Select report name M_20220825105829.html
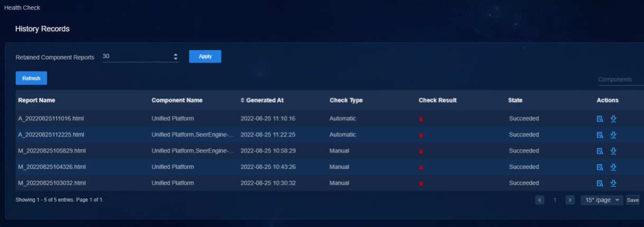This screenshot has width=644, height=227. tap(52, 151)
